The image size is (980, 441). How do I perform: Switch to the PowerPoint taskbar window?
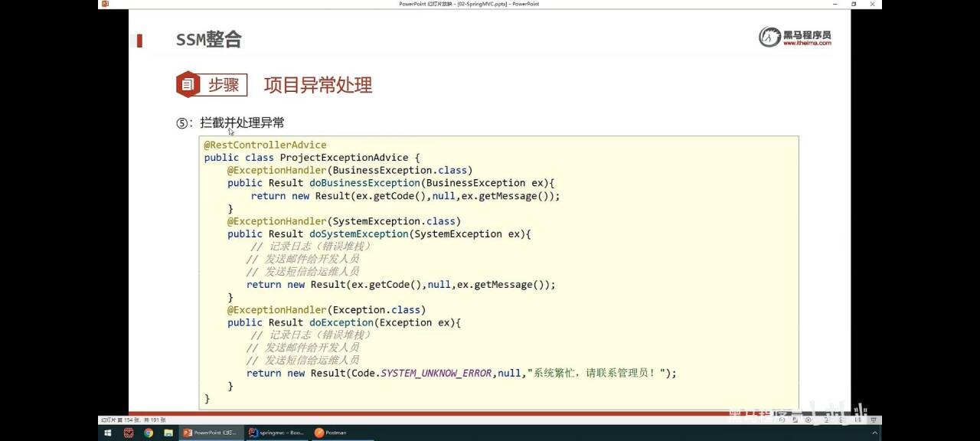coord(212,433)
